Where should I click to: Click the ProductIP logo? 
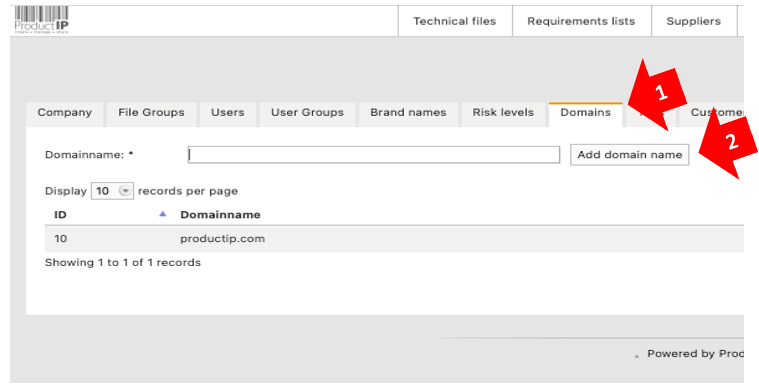point(42,20)
